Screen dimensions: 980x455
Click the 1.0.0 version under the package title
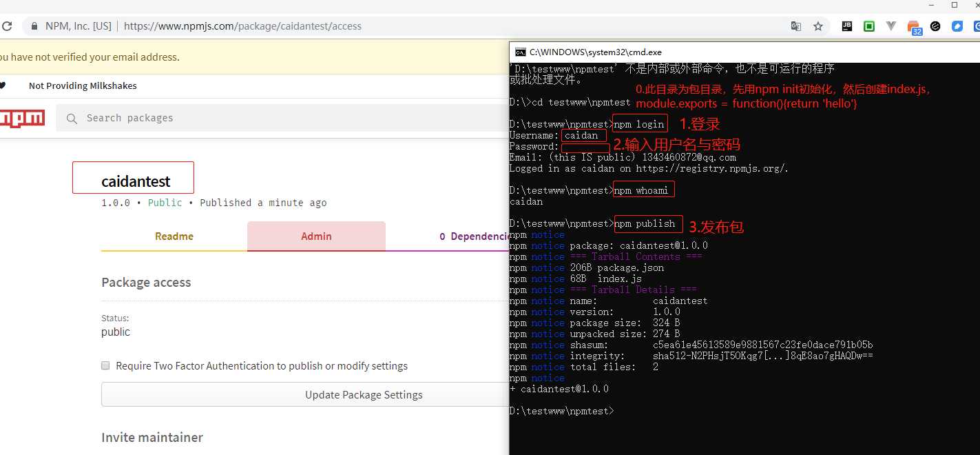115,203
